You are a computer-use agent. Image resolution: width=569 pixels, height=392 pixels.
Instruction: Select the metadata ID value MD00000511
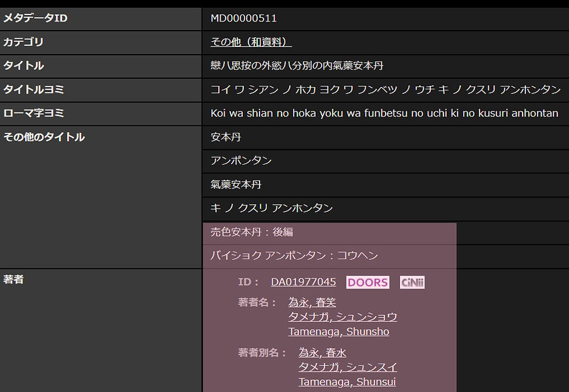pyautogui.click(x=243, y=18)
